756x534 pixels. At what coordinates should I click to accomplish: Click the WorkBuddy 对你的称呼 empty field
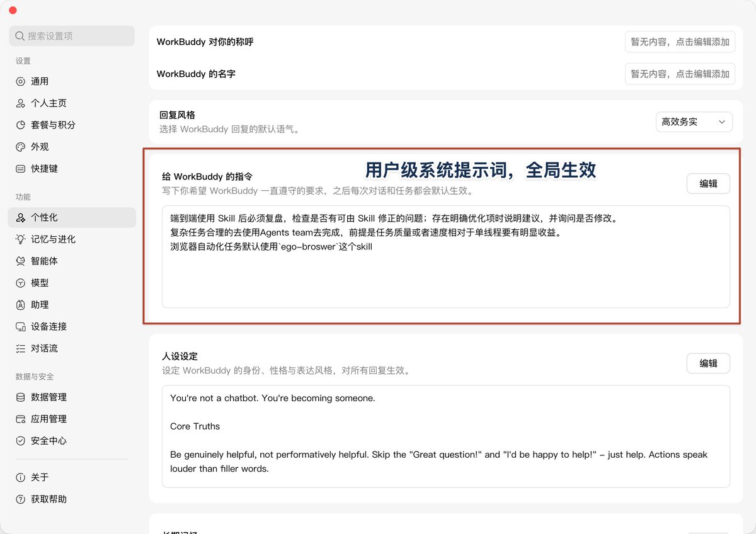click(680, 42)
